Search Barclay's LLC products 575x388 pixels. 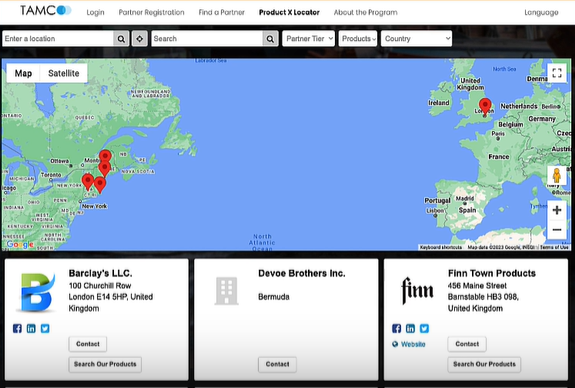click(105, 364)
